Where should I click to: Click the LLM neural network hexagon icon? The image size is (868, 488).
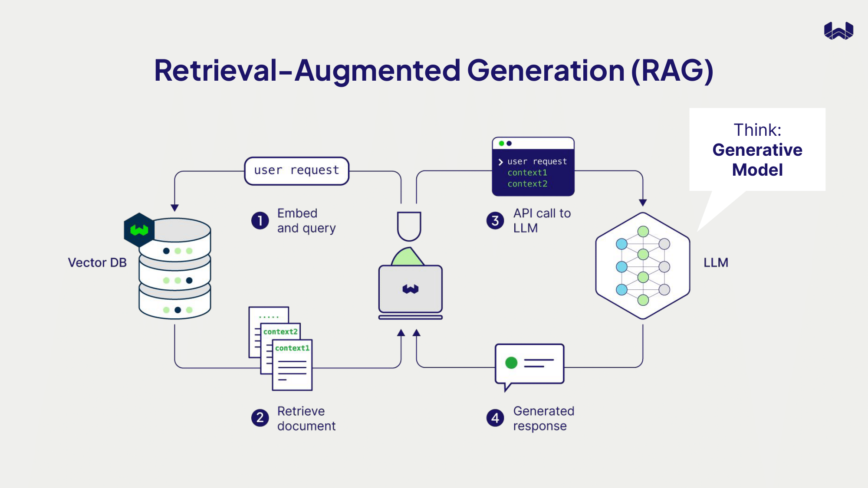pyautogui.click(x=643, y=266)
